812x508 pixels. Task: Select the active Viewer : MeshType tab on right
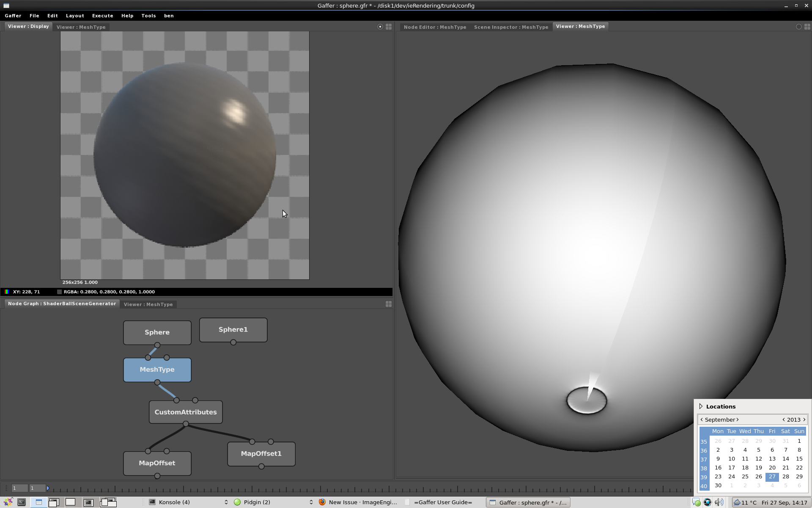pos(580,26)
